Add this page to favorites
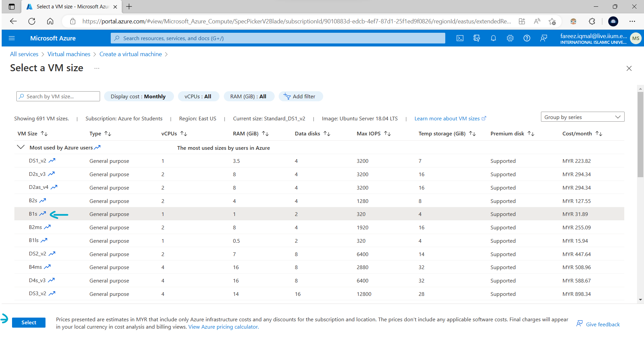Viewport: 644px width, 341px height. coord(552,21)
